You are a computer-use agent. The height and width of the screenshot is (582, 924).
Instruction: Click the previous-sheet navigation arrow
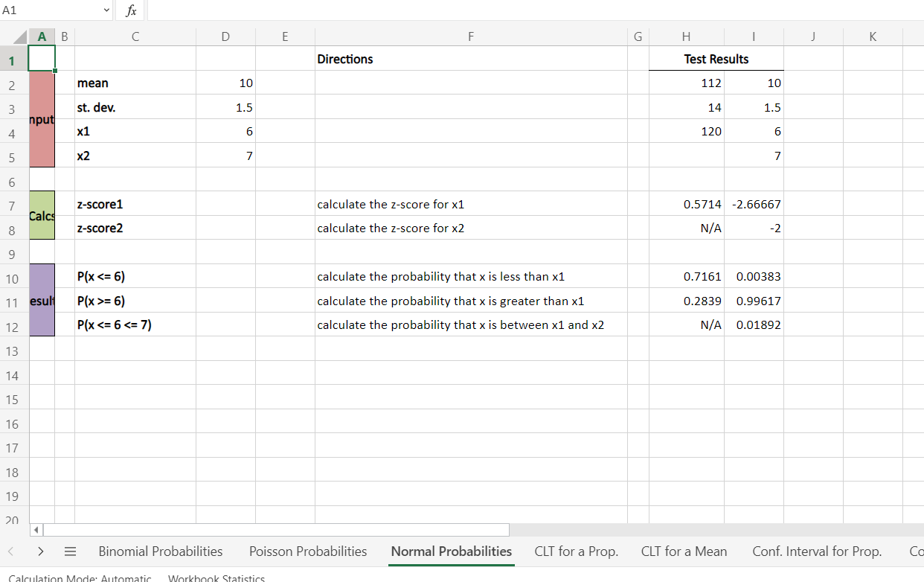pyautogui.click(x=10, y=551)
